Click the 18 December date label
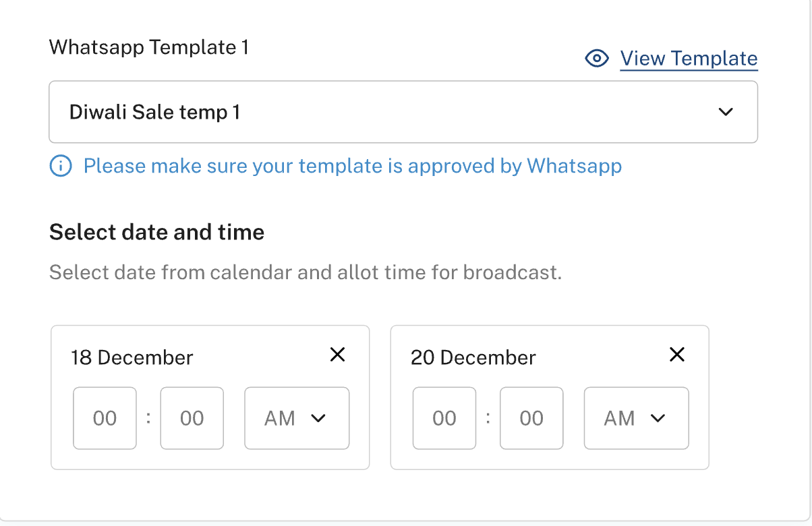This screenshot has height=526, width=812. (x=132, y=357)
